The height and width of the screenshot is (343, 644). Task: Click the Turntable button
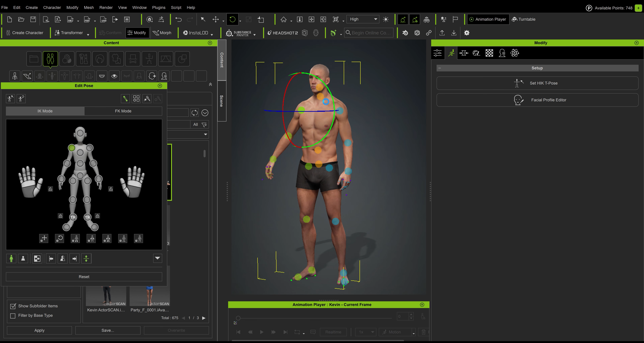523,19
